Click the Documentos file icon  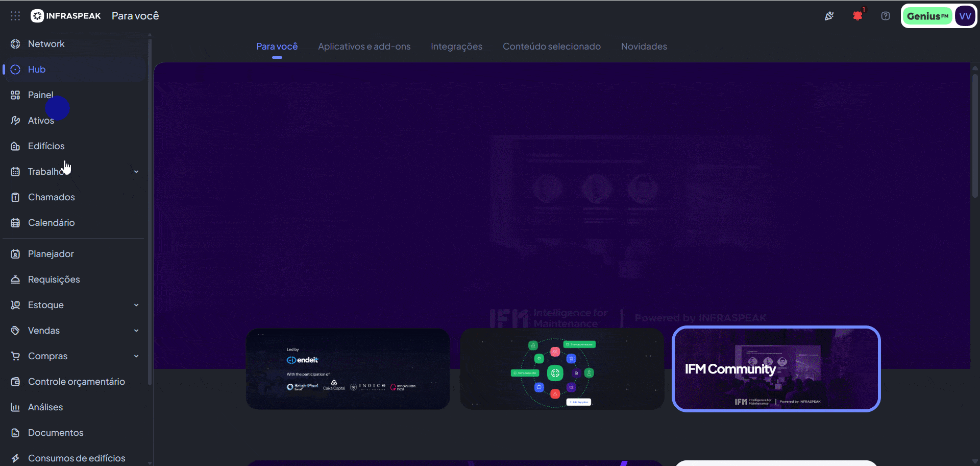click(15, 433)
